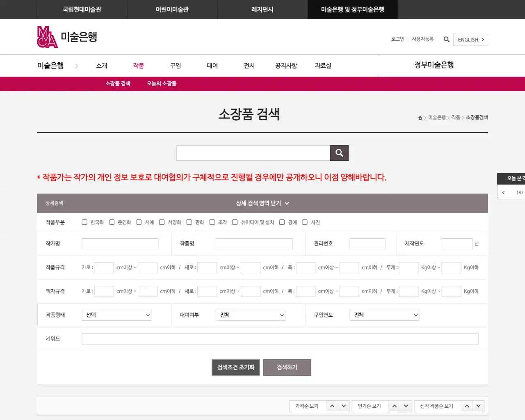
Task: Sort 신작 작품순 보기 descending with the down arrow
Action: pyautogui.click(x=478, y=406)
